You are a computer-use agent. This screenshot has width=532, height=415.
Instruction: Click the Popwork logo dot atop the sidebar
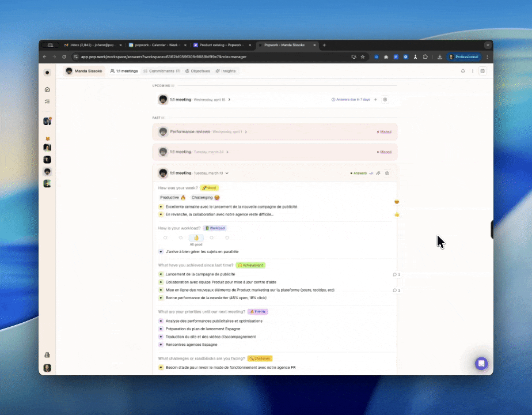47,72
